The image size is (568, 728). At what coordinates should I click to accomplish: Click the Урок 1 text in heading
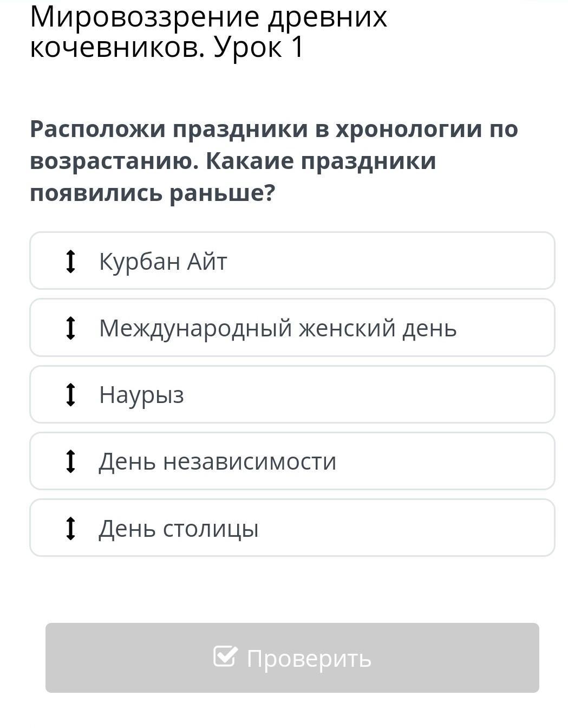259,48
